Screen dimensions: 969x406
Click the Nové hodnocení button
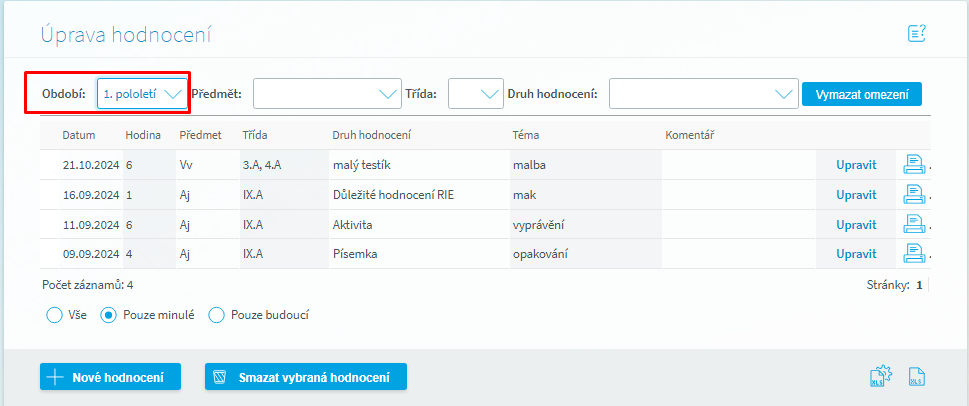tap(111, 377)
